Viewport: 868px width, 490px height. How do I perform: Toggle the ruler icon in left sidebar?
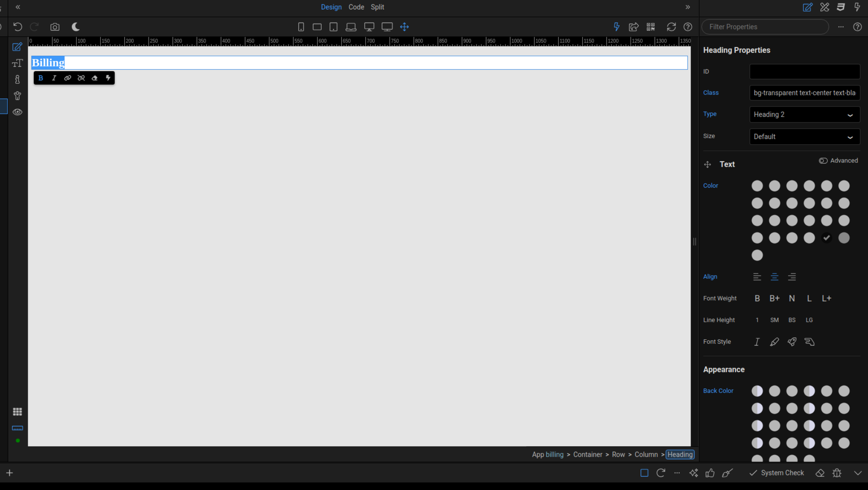18,428
